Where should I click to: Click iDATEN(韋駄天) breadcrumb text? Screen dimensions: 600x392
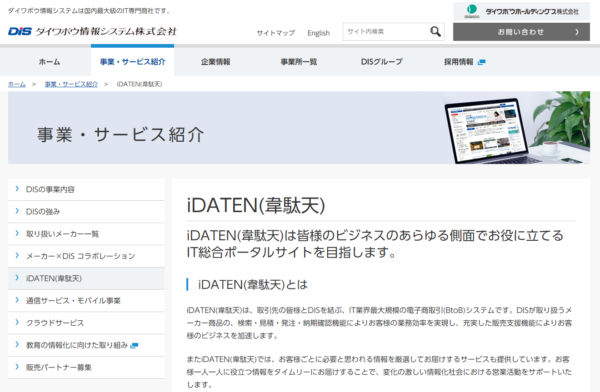tap(139, 84)
